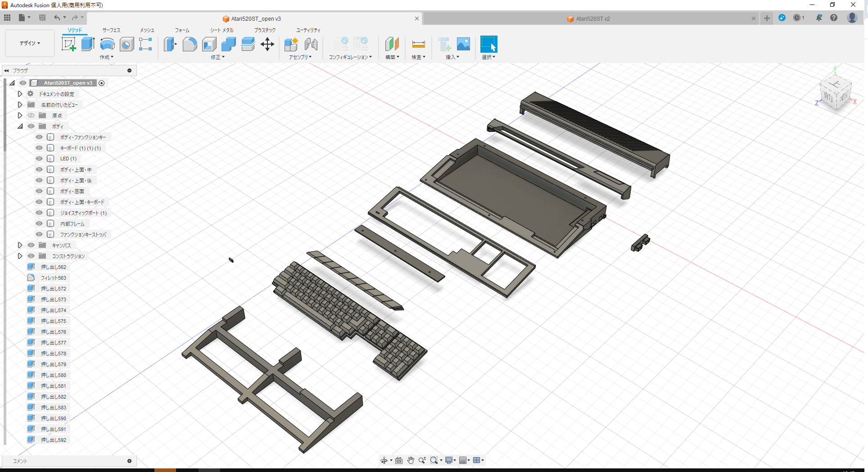868x472 pixels.
Task: Select the Create Sketch tool
Action: [x=68, y=44]
